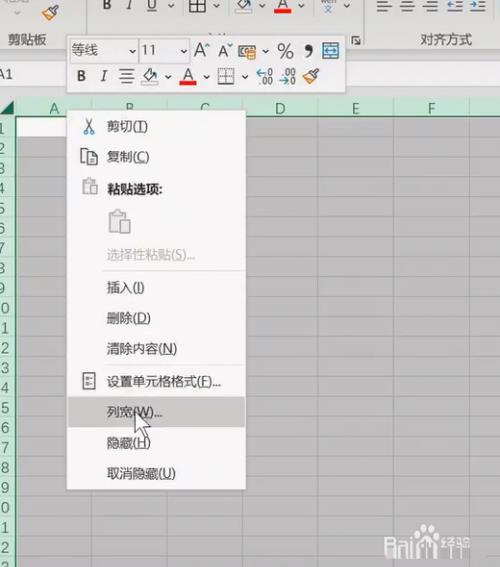
Task: Apply fill color in mini toolbar
Action: (150, 77)
